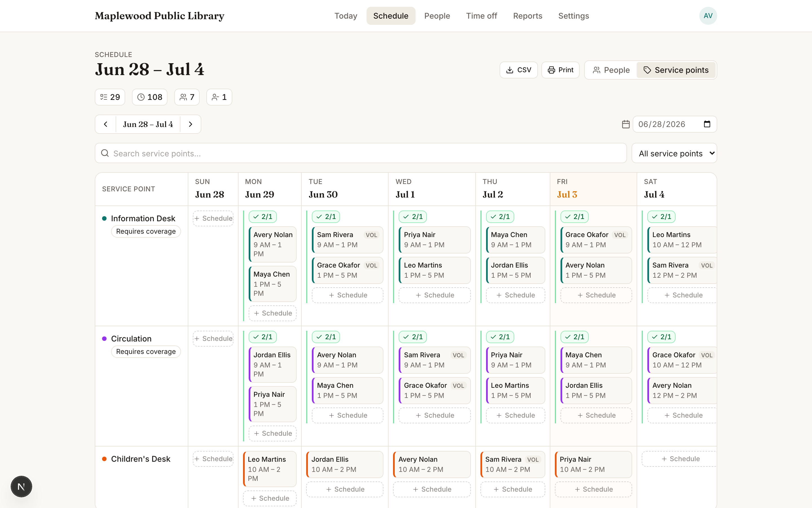This screenshot has height=508, width=812.
Task: Open Priya Nair's Friday Children's Desk shift
Action: (593, 464)
